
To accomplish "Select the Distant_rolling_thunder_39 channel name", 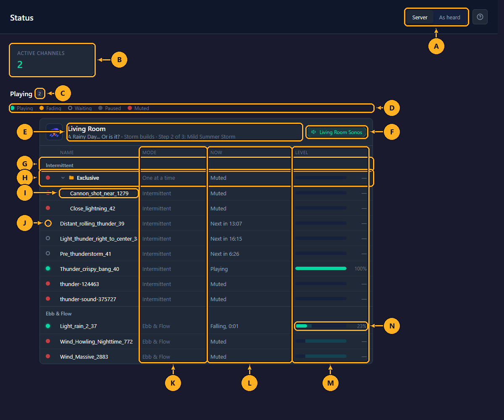I will click(92, 223).
